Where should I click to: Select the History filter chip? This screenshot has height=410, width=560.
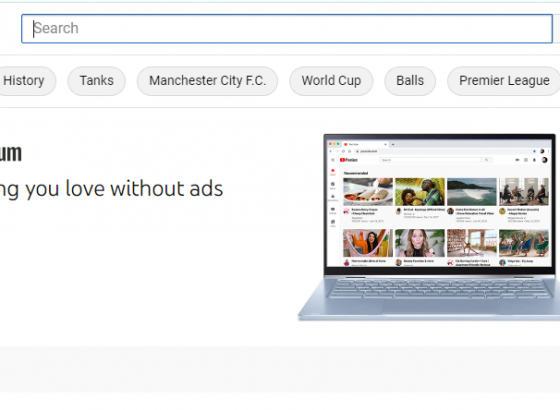tap(26, 81)
